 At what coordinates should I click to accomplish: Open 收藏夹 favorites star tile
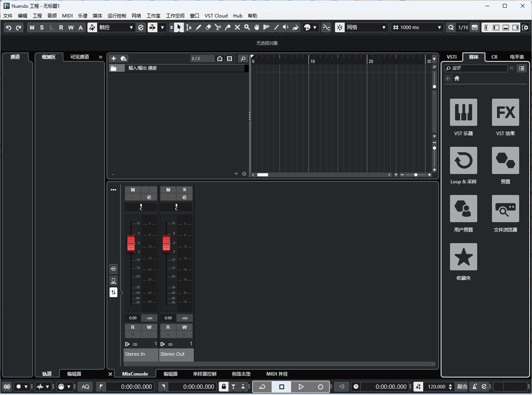coord(464,257)
